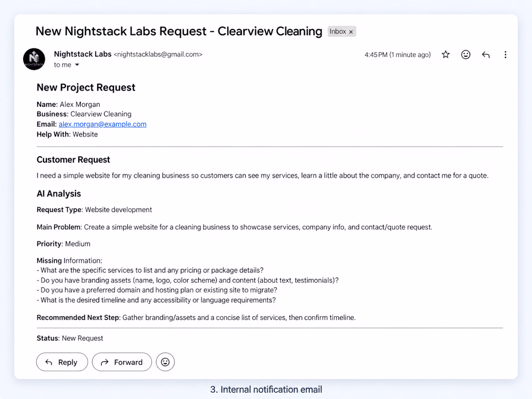Viewport: 532px width, 399px height.
Task: Star this email from Nightstack Labs
Action: 445,55
